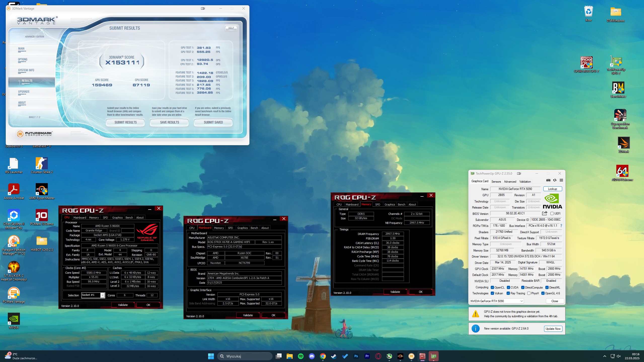Open the AMD Ryzen Master shortcut

(42, 191)
